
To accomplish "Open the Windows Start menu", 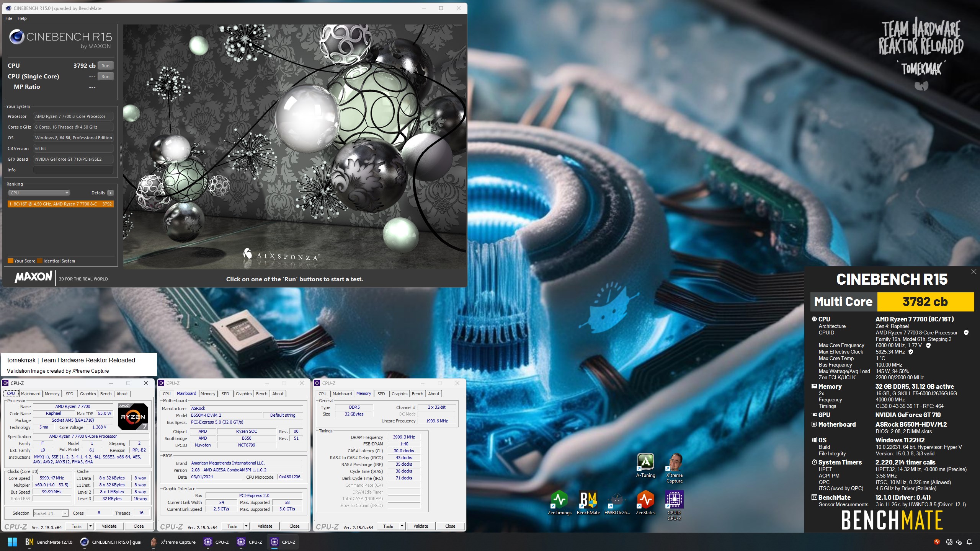I will click(13, 542).
